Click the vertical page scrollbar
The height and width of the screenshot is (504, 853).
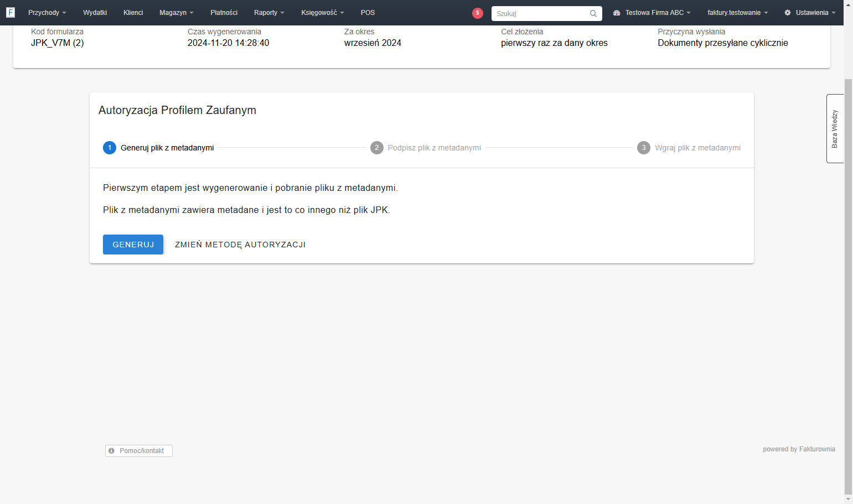848,288
